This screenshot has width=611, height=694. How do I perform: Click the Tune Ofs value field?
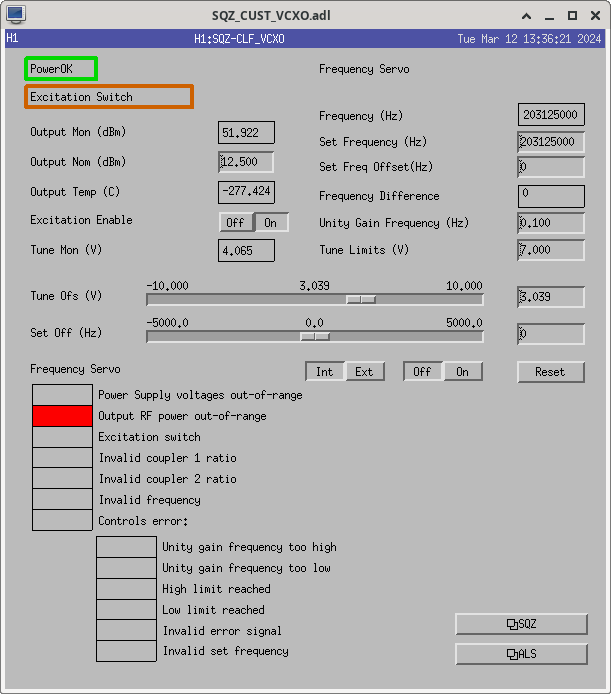tap(551, 297)
